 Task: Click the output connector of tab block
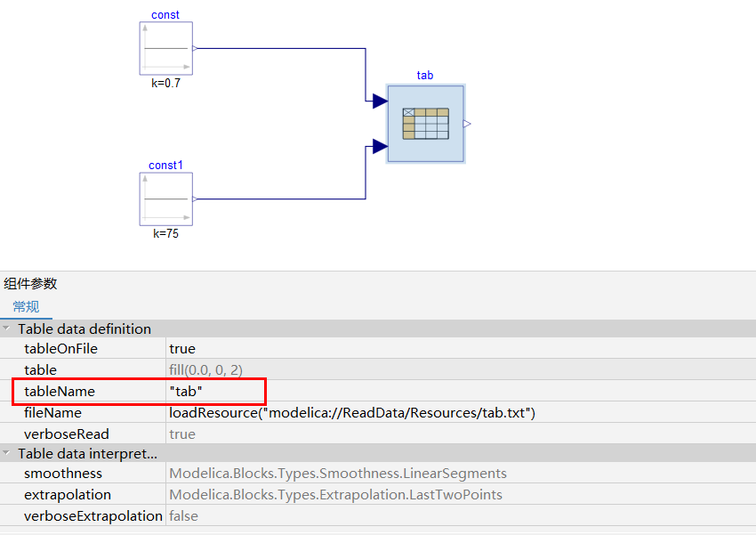point(467,124)
